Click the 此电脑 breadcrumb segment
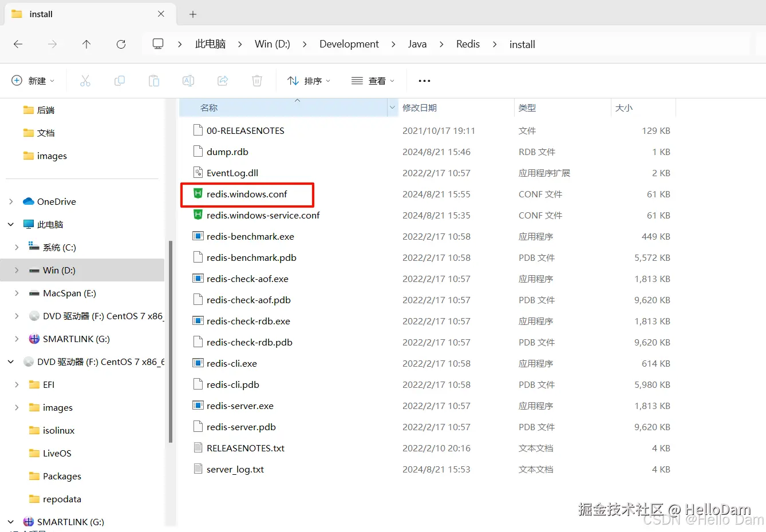The image size is (766, 532). (x=211, y=44)
